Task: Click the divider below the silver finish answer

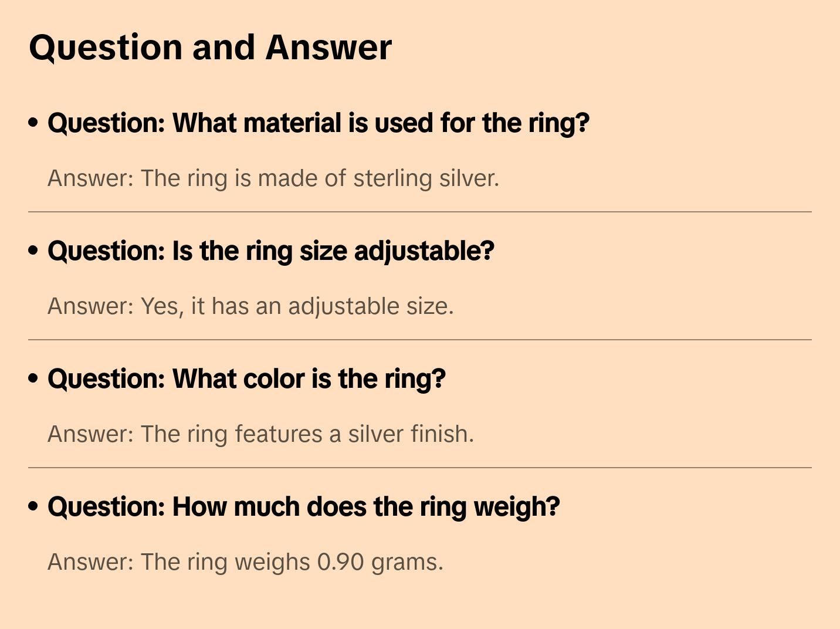Action: pyautogui.click(x=420, y=468)
